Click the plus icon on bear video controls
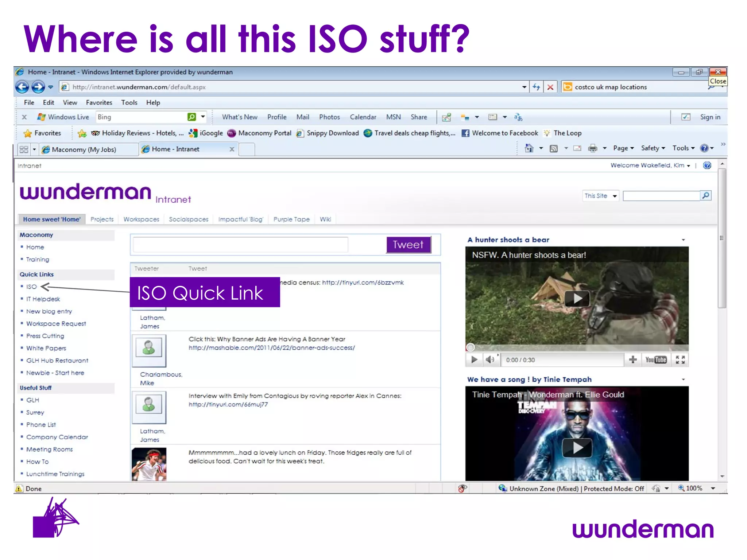 click(633, 360)
